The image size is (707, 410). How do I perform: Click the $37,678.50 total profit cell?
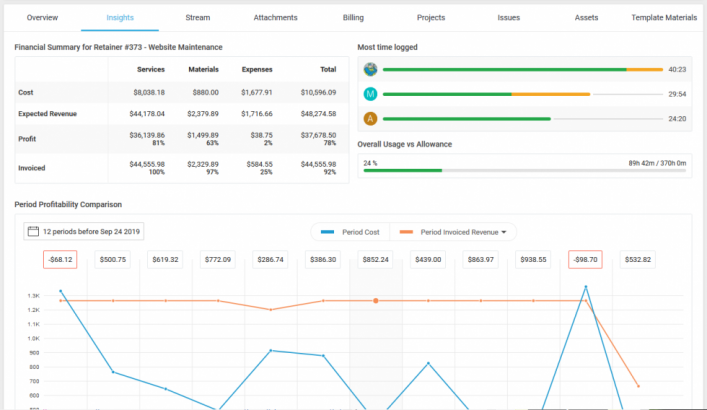[318, 135]
